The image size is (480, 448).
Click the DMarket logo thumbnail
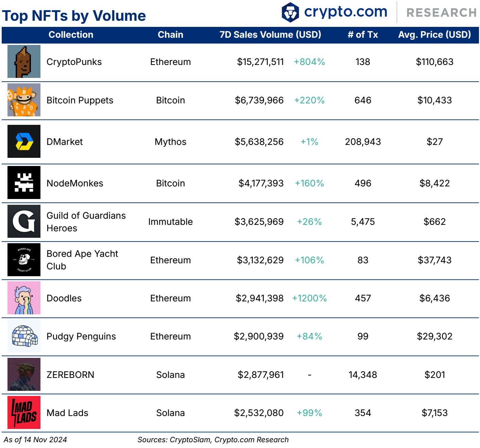(x=24, y=142)
